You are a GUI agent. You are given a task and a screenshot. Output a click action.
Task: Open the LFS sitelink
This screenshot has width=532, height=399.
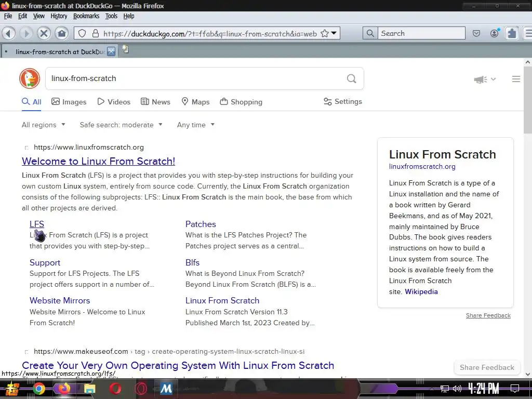[37, 224]
